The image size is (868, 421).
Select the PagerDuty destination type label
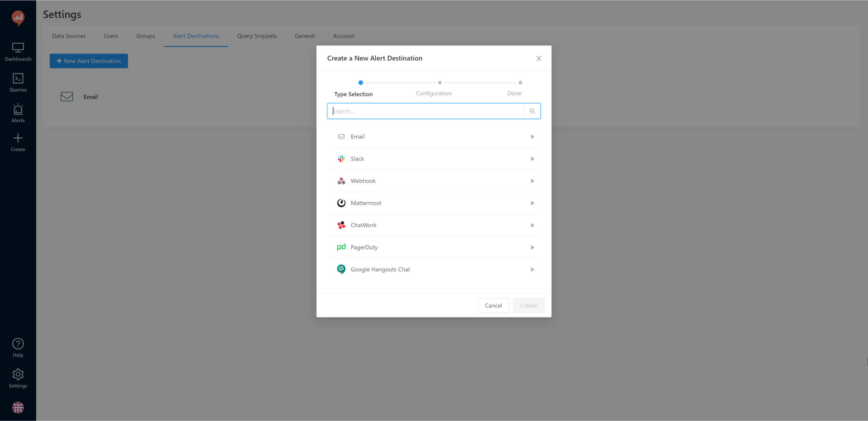point(364,247)
